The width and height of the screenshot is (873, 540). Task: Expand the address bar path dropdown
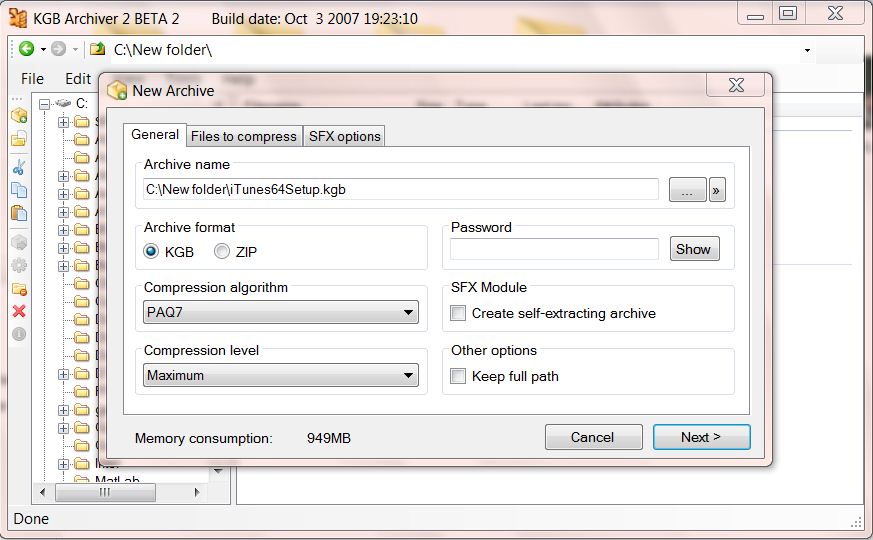[x=807, y=50]
